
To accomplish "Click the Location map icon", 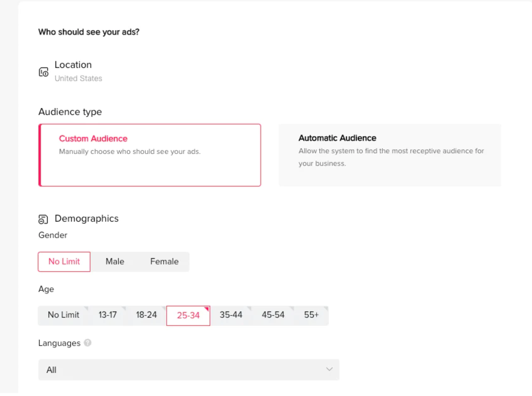I will [x=43, y=72].
